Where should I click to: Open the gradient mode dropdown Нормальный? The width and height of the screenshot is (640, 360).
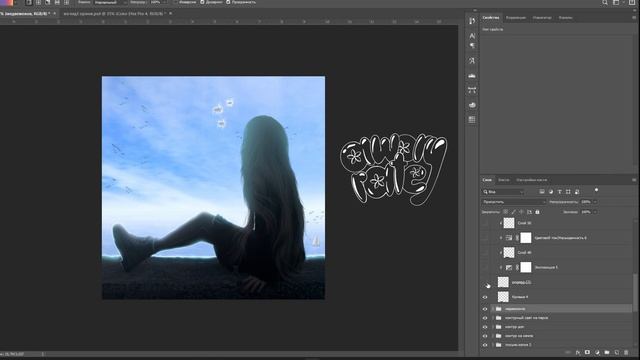tap(110, 2)
